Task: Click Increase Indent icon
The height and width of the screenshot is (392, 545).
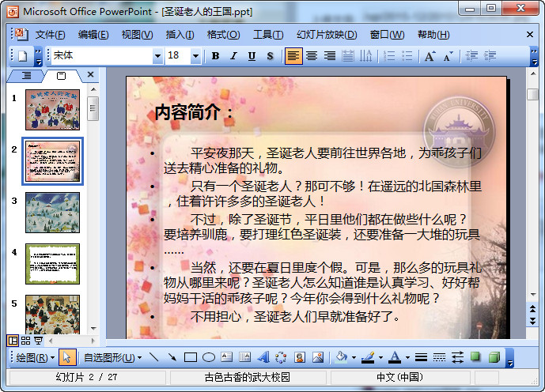Action: 490,56
